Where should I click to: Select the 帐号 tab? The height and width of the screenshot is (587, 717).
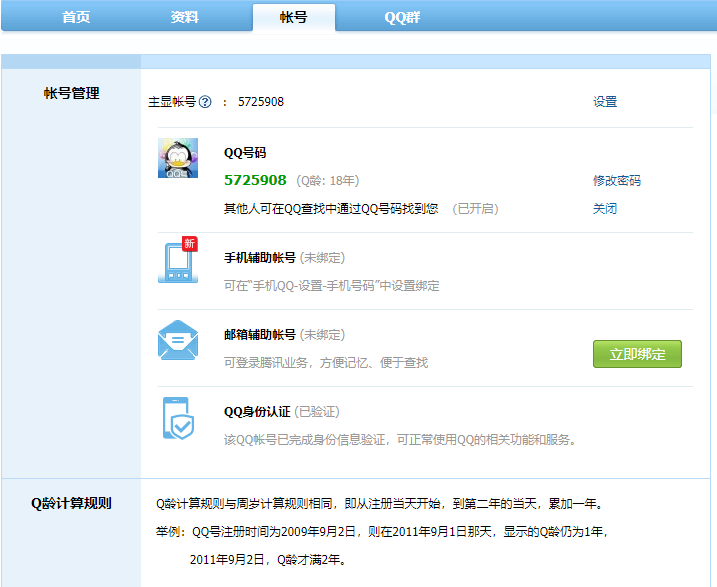tap(294, 17)
